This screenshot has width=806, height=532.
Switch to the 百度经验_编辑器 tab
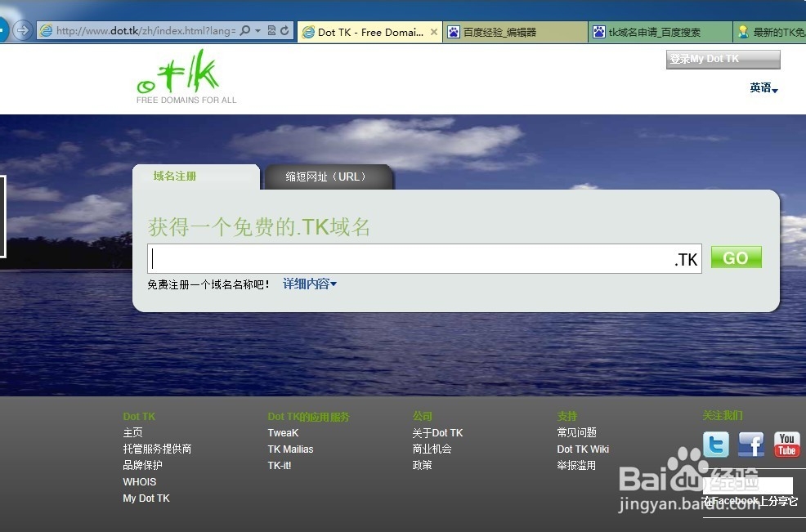click(516, 33)
